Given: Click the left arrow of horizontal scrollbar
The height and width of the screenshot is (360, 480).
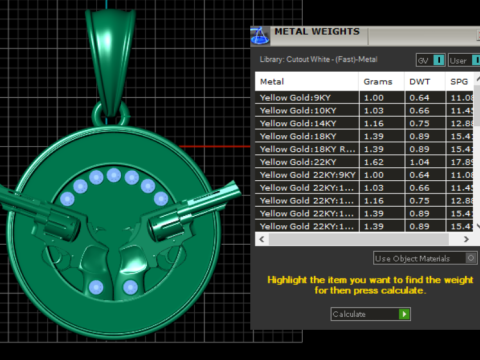Looking at the screenshot, I should point(262,239).
